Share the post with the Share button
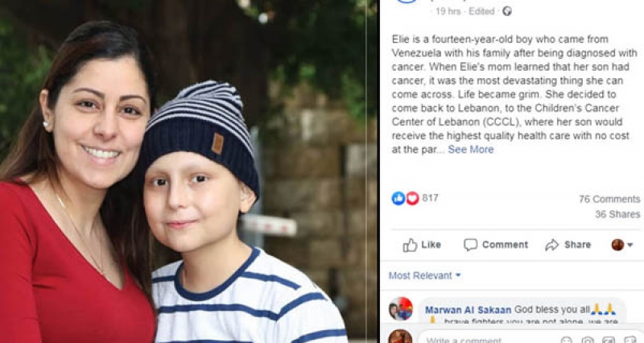Image resolution: width=644 pixels, height=343 pixels. pyautogui.click(x=568, y=245)
